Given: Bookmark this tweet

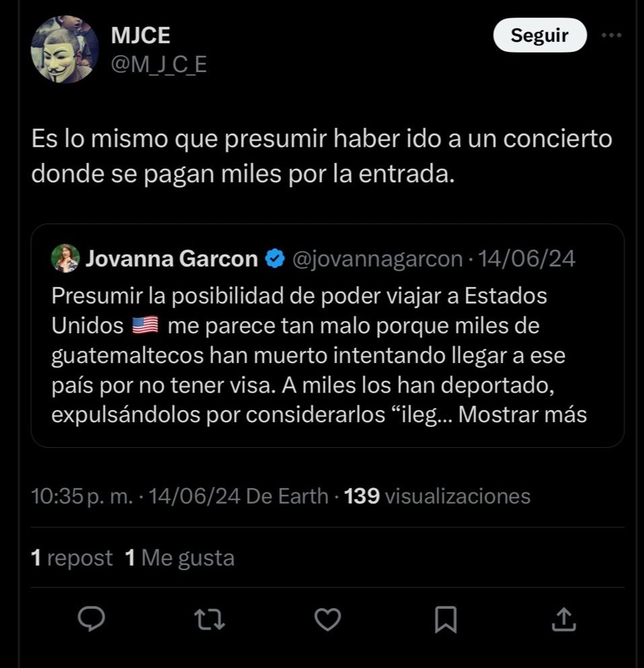Looking at the screenshot, I should (x=445, y=619).
